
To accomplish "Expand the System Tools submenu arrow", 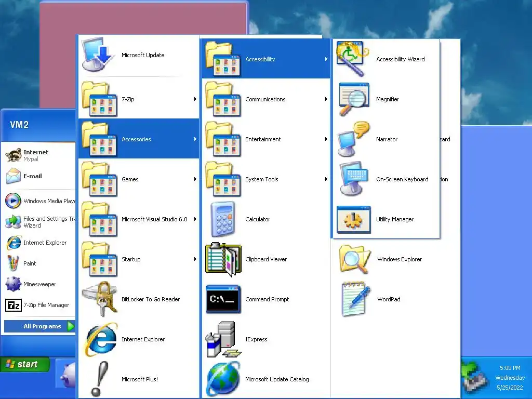I will tap(326, 179).
